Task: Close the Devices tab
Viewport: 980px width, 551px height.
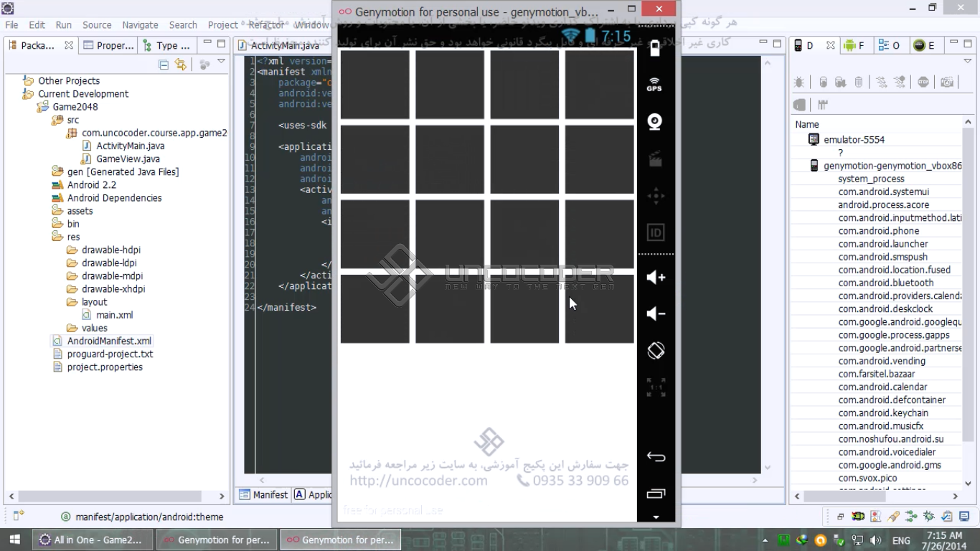Action: click(x=831, y=45)
